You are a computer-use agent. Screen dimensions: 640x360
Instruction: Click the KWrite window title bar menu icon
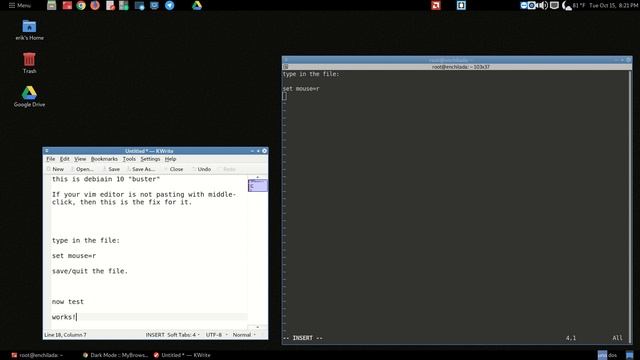[x=47, y=151]
